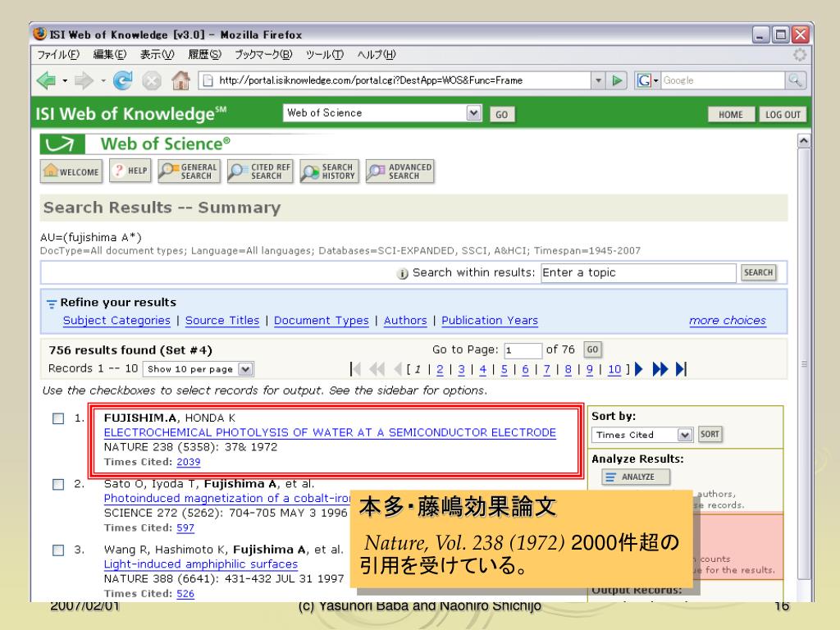
Task: Open the ファイル(F) menu
Action: tap(58, 55)
